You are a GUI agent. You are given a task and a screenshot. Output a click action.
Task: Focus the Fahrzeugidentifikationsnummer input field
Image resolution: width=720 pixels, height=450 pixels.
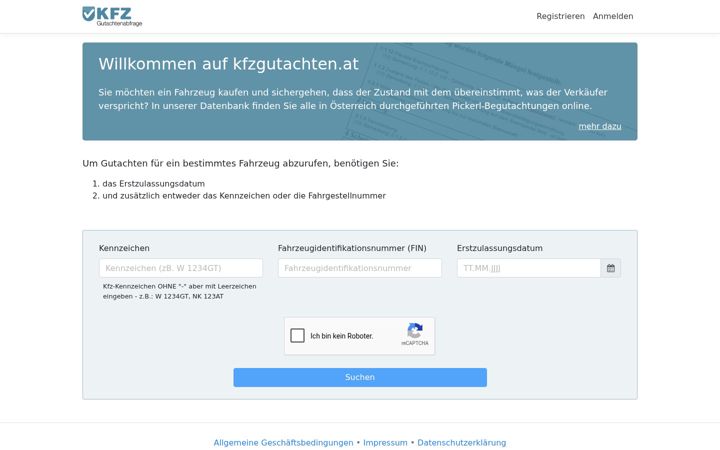pos(360,268)
